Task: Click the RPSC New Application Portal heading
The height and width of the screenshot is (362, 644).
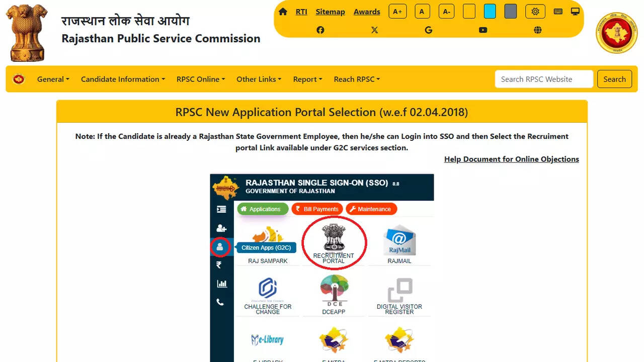Action: (321, 112)
